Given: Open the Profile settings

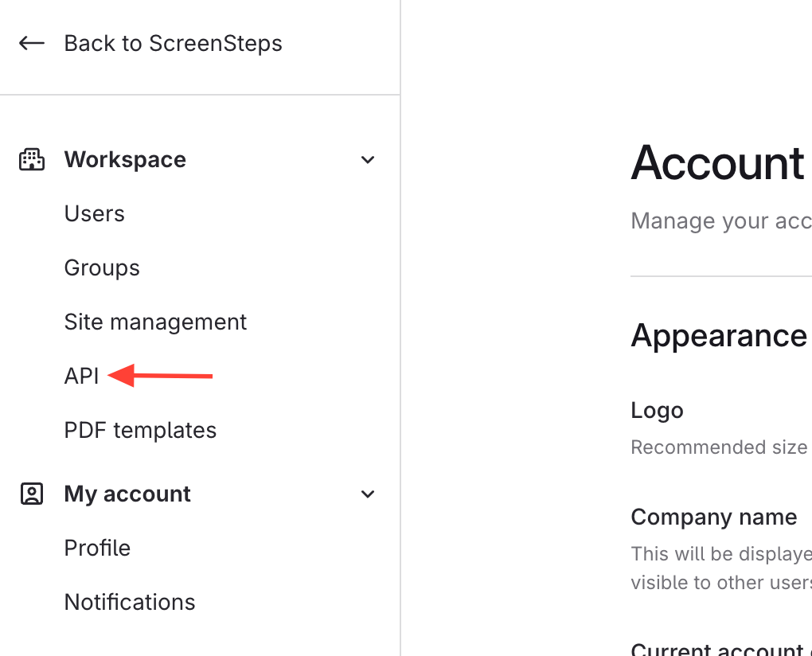Looking at the screenshot, I should (97, 548).
